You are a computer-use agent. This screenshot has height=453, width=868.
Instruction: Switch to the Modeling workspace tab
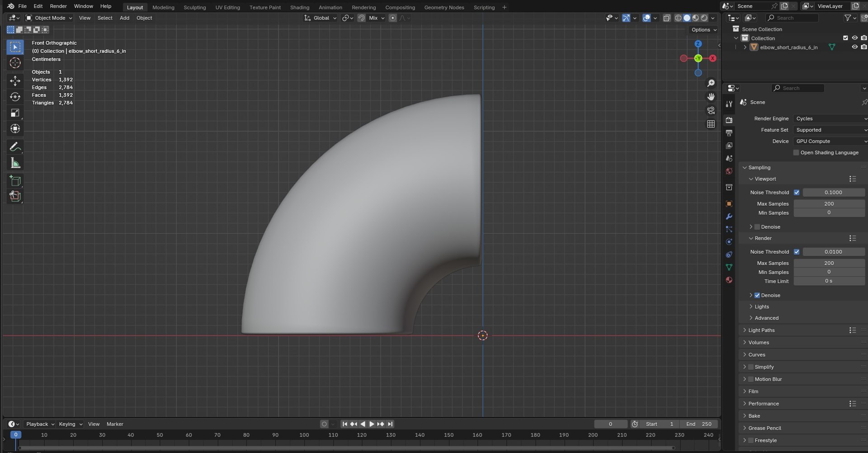tap(163, 7)
